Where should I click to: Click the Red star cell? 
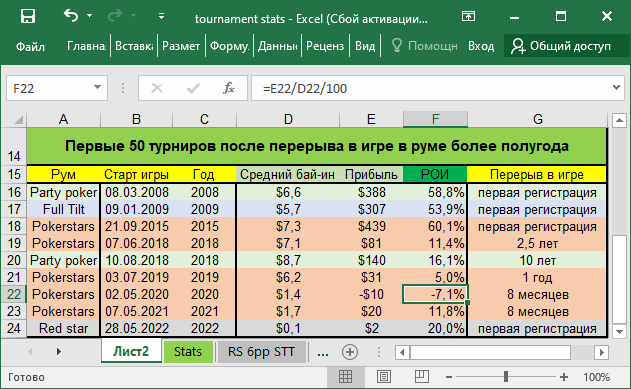click(x=64, y=328)
